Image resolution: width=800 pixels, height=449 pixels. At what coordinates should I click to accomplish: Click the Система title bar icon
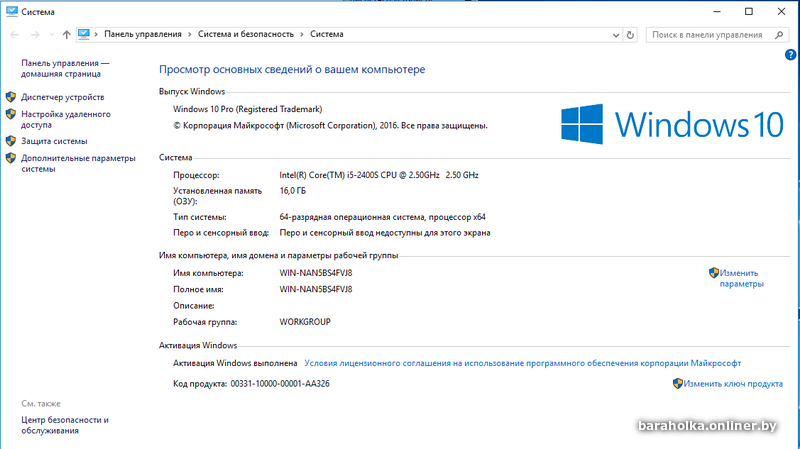pyautogui.click(x=12, y=11)
